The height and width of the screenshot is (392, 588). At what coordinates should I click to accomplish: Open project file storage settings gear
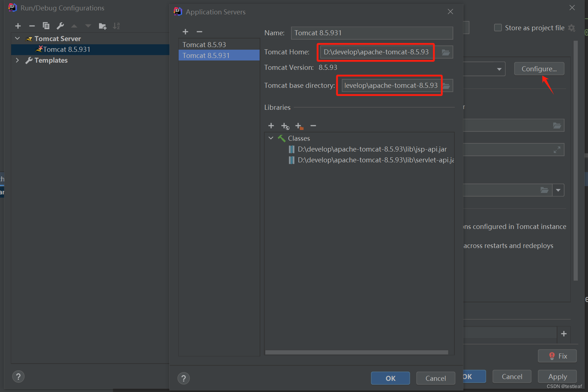point(572,28)
